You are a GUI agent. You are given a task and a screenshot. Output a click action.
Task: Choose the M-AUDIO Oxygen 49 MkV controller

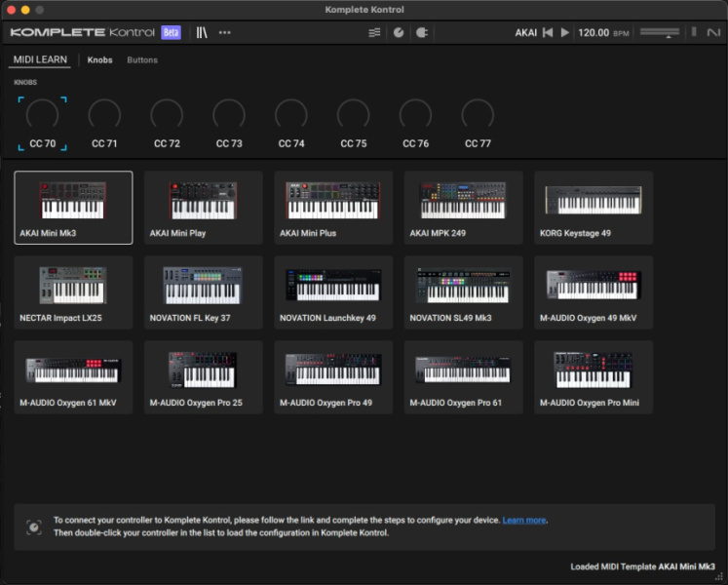point(594,292)
